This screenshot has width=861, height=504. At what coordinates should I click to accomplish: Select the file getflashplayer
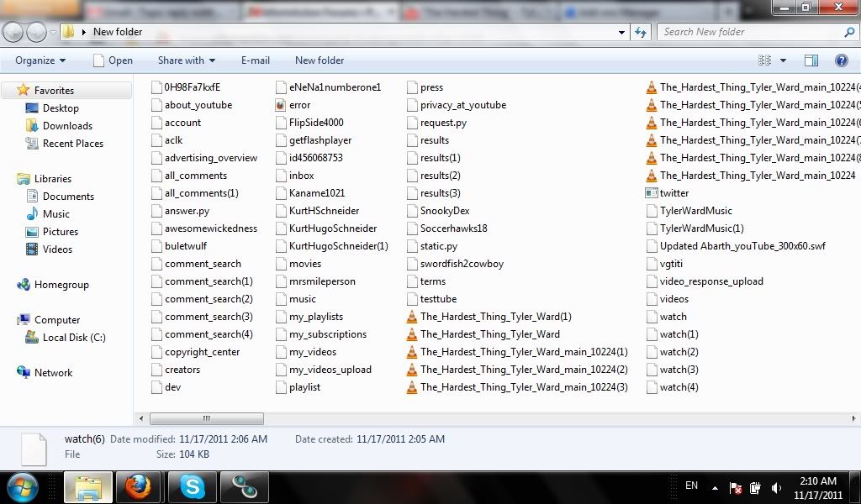pos(314,139)
